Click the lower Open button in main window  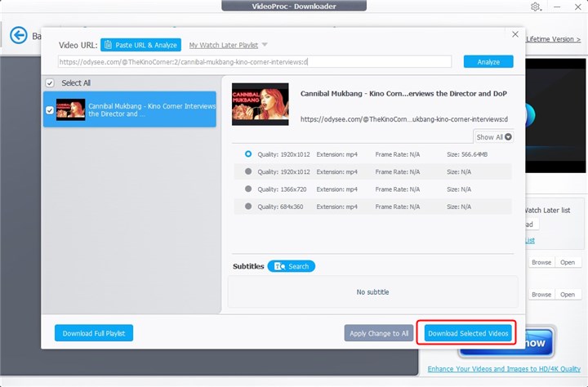(x=568, y=295)
